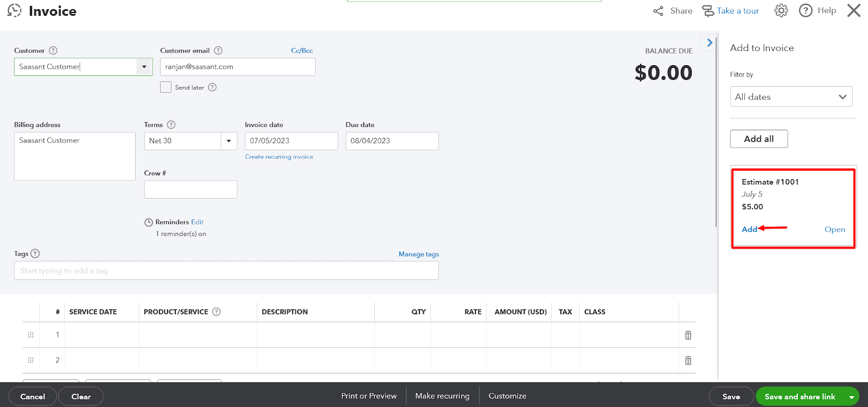The width and height of the screenshot is (868, 407).
Task: Close the invoice with the X
Action: 854,10
